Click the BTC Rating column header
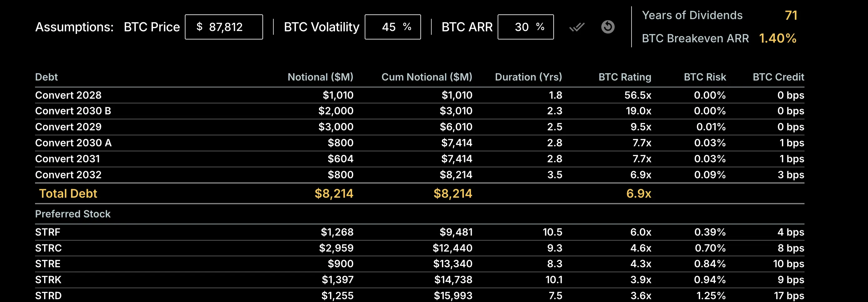 pyautogui.click(x=624, y=77)
